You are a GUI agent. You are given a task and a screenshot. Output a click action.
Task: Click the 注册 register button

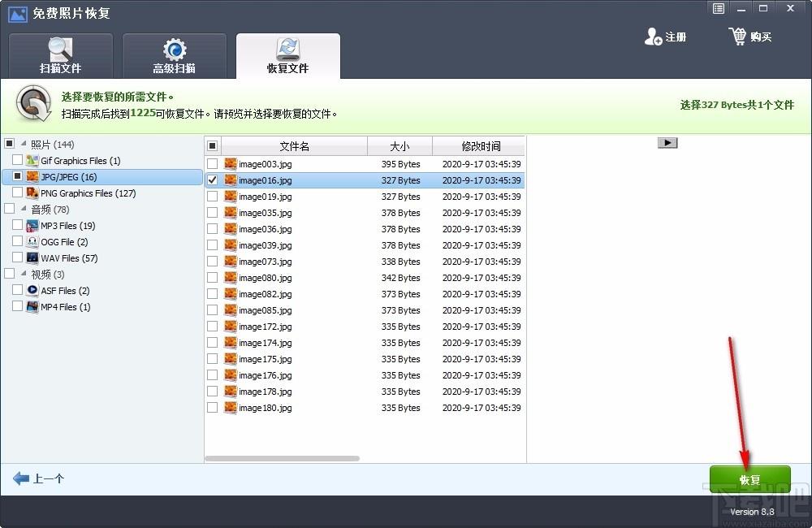[666, 37]
